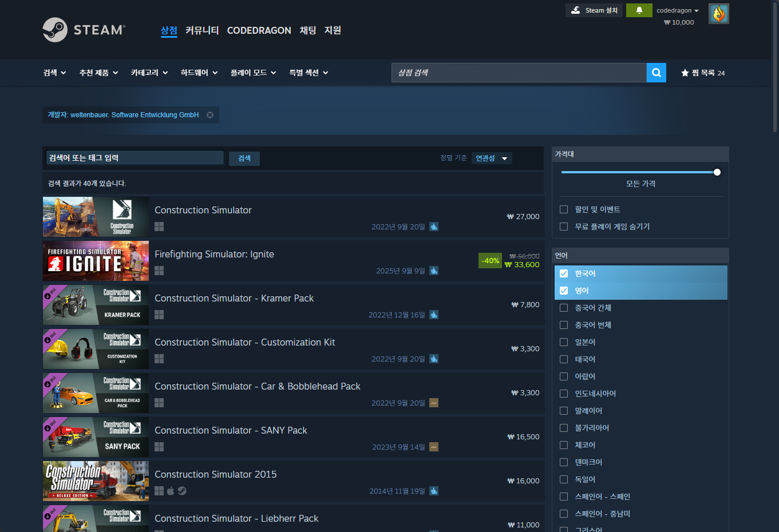Uncheck the 한국어 language filter
The height and width of the screenshot is (532, 779).
[564, 273]
